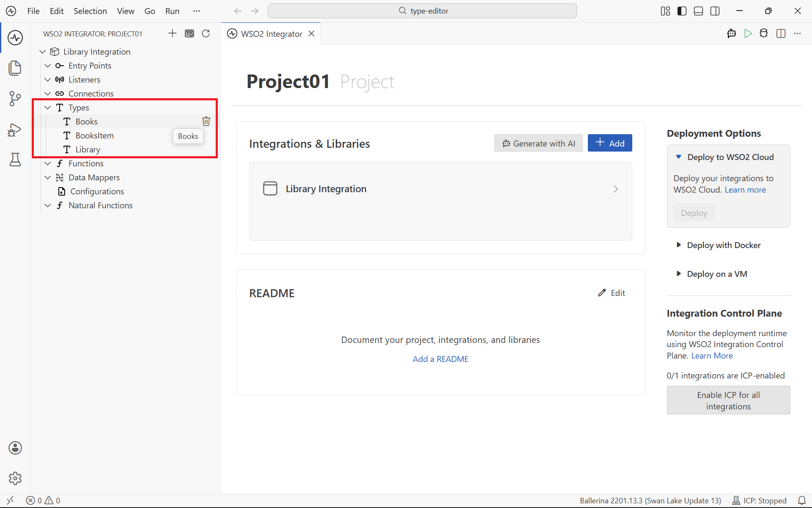Click the plus icon in the WSO2 Integrator panel header
The width and height of the screenshot is (812, 508).
pyautogui.click(x=173, y=33)
